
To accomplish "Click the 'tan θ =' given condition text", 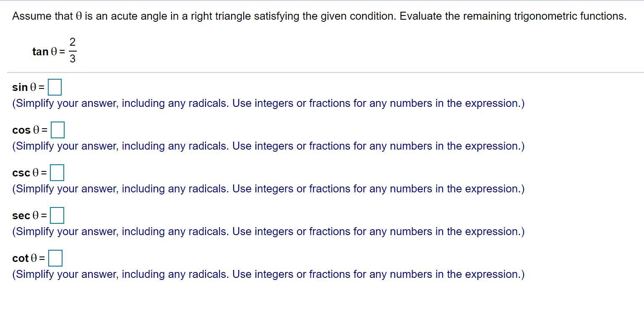I will click(x=49, y=52).
